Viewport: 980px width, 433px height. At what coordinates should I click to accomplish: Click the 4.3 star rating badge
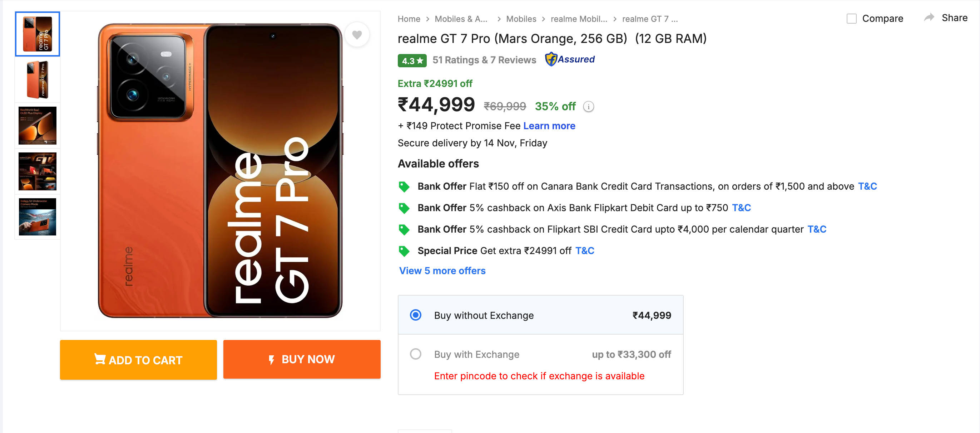412,60
